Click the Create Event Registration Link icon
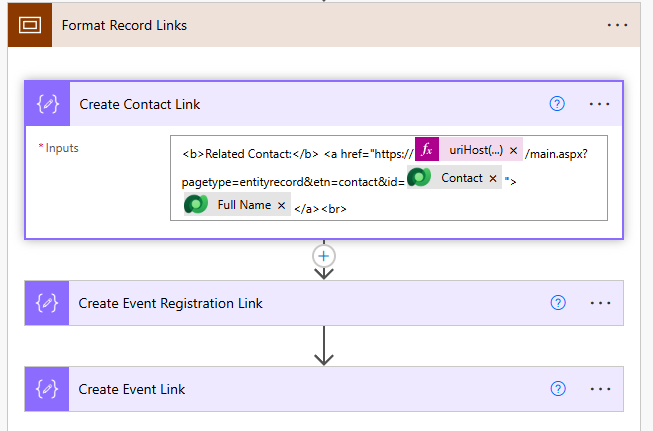Viewport: 653px width, 431px height. click(47, 303)
